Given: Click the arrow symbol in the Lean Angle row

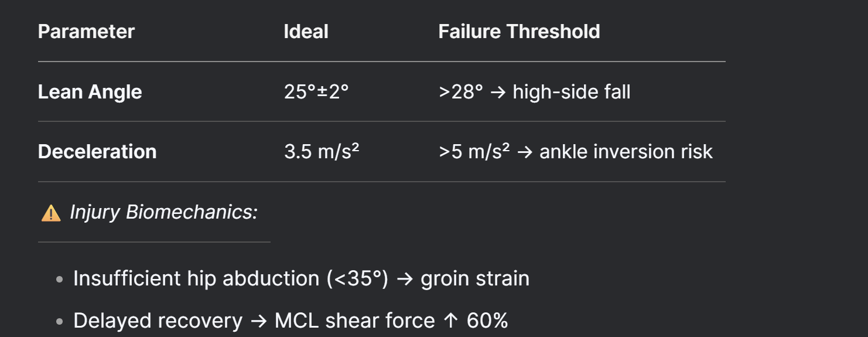Looking at the screenshot, I should [498, 93].
